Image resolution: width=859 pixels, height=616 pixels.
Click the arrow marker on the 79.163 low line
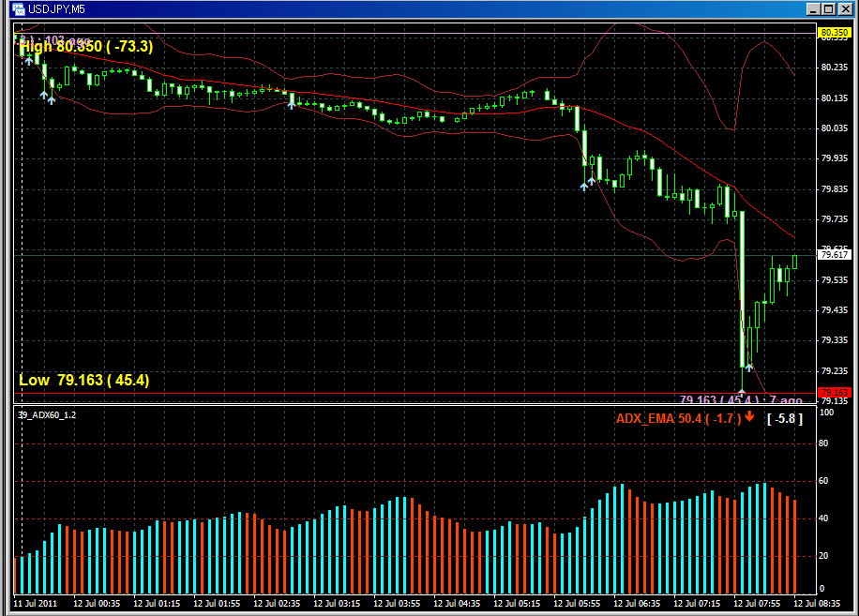[x=742, y=394]
